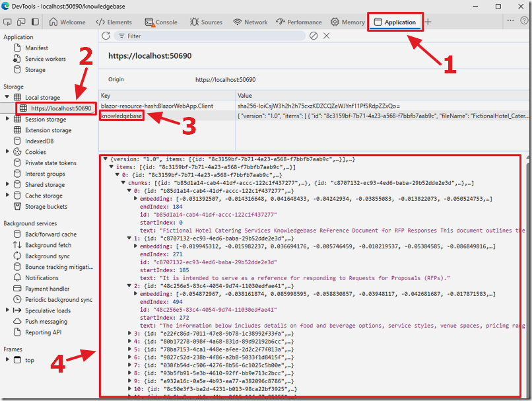Collapse the Local storage tree node
Screen dimensions: 532x401
point(7,97)
